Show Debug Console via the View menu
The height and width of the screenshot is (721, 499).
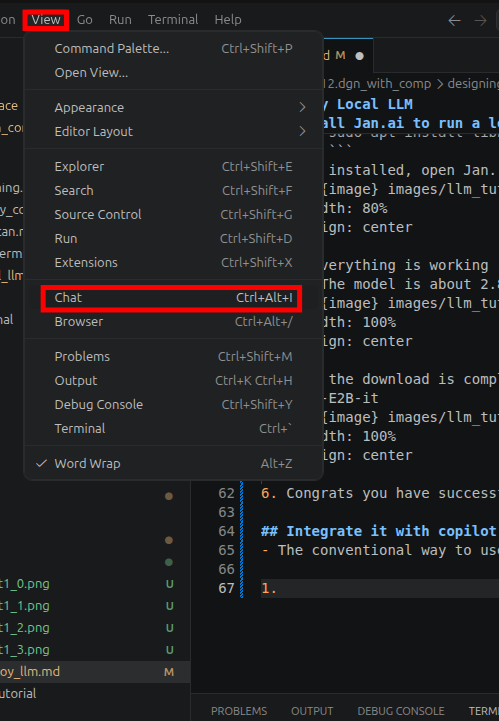173,405
